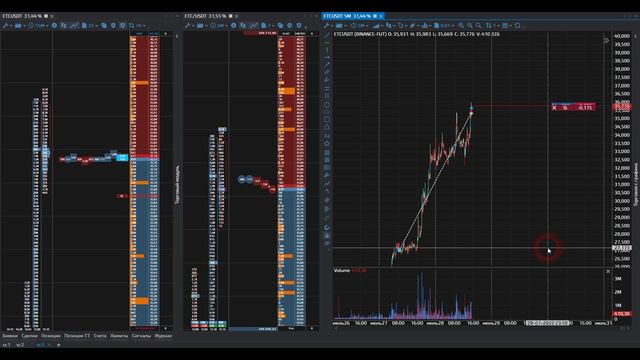The image size is (640, 360).
Task: Open instrument selector in left ETCUSDT 31,64% window
Action: point(18,25)
